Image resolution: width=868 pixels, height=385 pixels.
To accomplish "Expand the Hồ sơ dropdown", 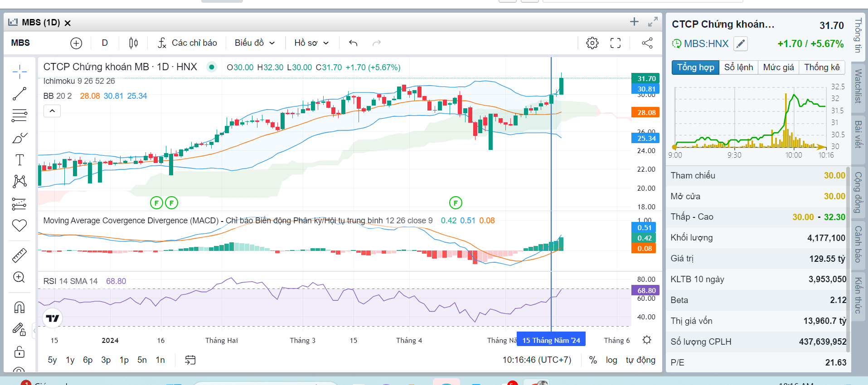I will (311, 43).
